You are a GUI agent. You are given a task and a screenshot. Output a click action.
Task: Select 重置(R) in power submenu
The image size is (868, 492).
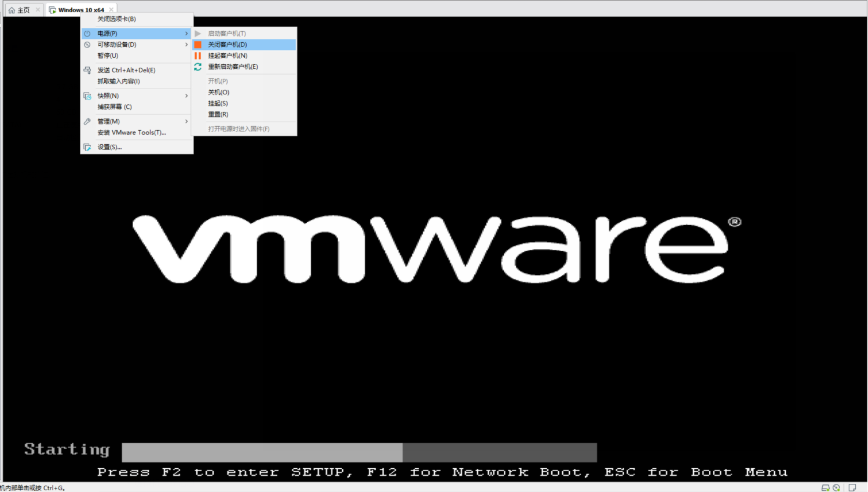pos(244,114)
